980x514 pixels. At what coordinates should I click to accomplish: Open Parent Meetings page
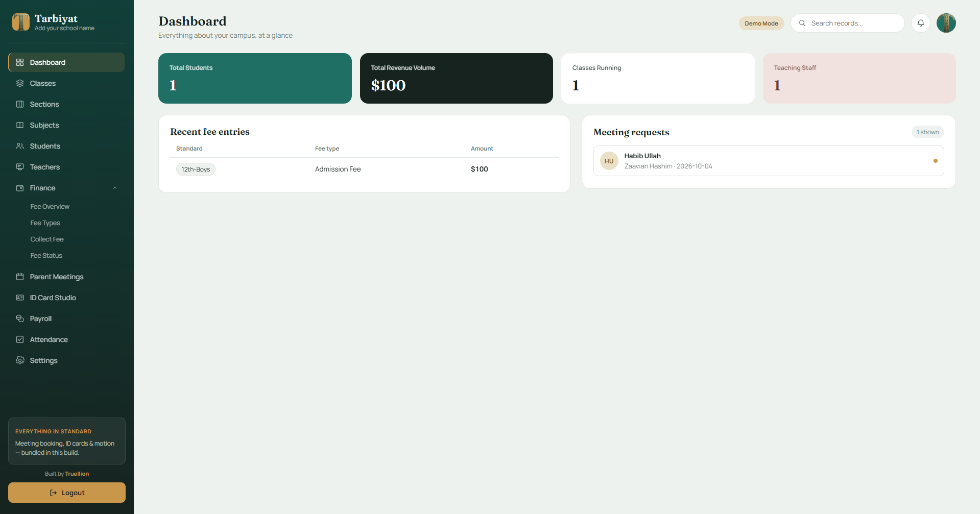66,277
